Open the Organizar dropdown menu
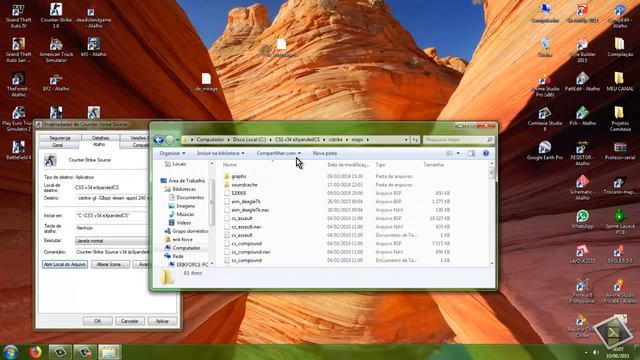640x360 pixels. pyautogui.click(x=172, y=153)
